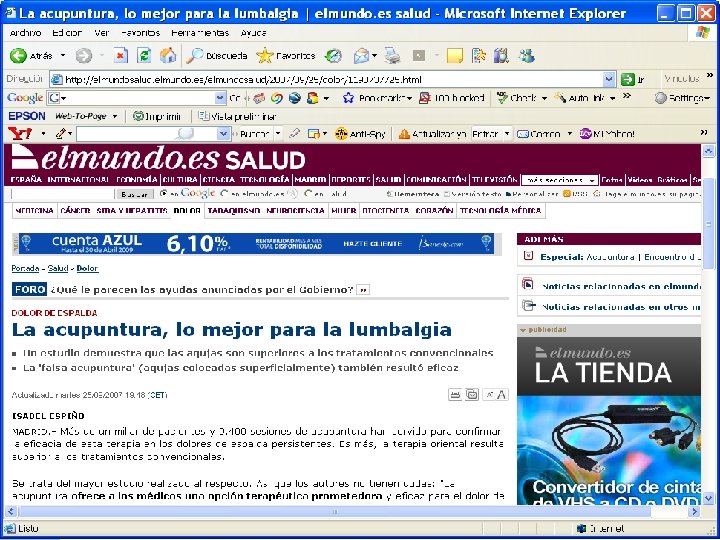Screen dimensions: 720x540
Task: Open the FORO question about ayudas del Gobierno
Action: (202, 290)
